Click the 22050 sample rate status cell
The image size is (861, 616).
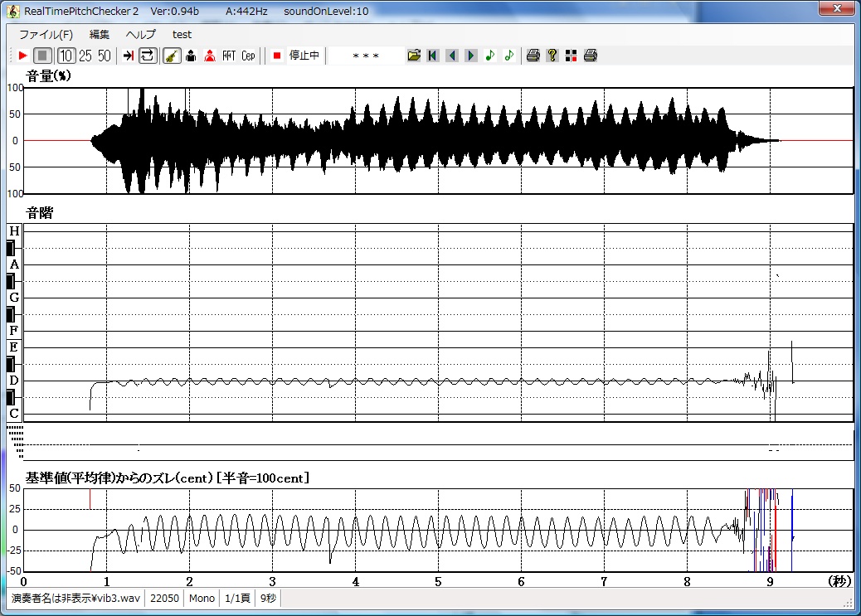point(164,598)
